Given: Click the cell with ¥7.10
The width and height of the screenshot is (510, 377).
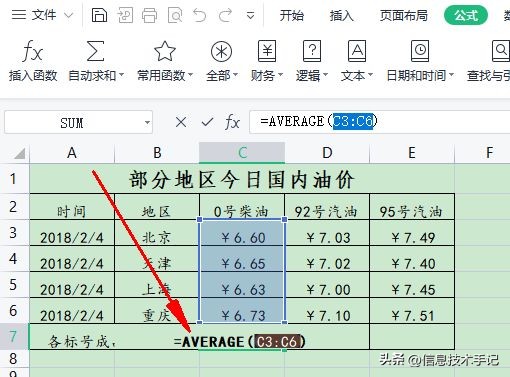Looking at the screenshot, I should click(x=327, y=311).
